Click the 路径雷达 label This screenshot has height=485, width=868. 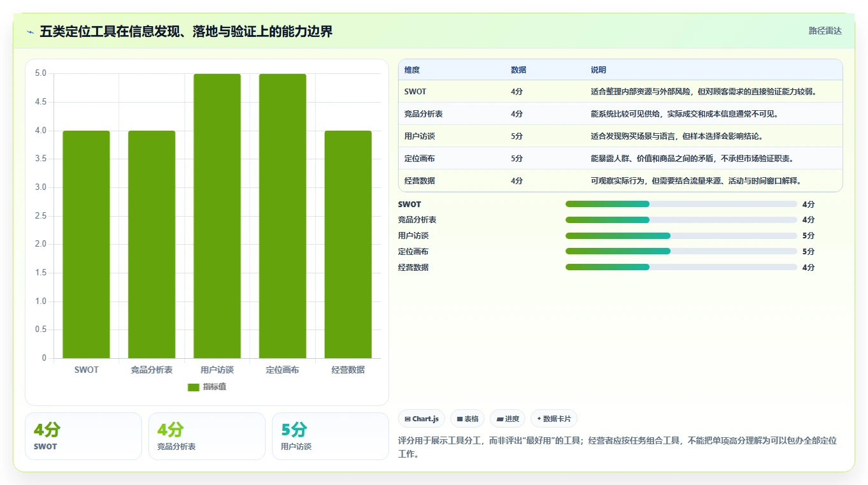point(825,31)
